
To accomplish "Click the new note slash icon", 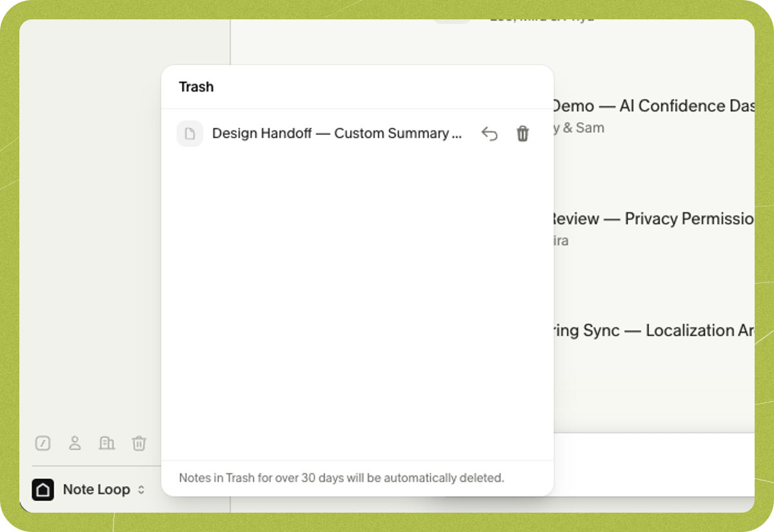I will (x=43, y=443).
